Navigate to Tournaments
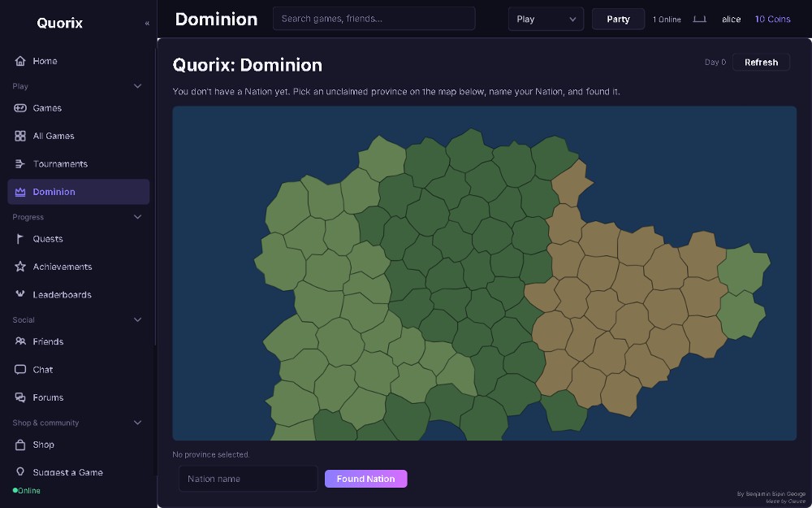812x508 pixels. pos(79,164)
